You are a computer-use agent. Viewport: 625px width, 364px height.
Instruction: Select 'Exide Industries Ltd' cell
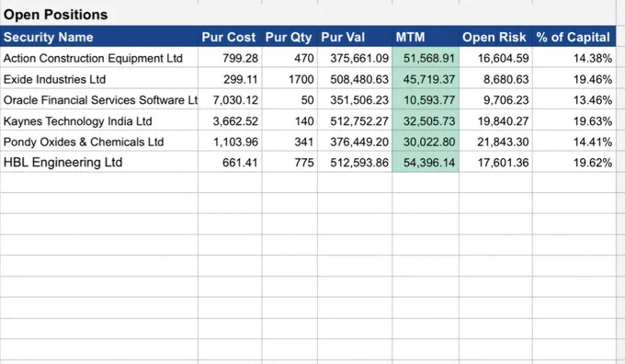[x=99, y=79]
